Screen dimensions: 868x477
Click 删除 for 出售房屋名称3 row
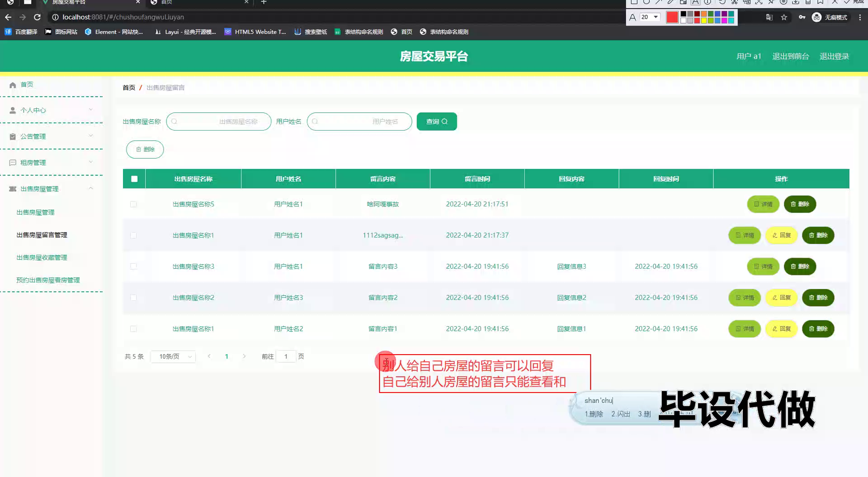(800, 267)
